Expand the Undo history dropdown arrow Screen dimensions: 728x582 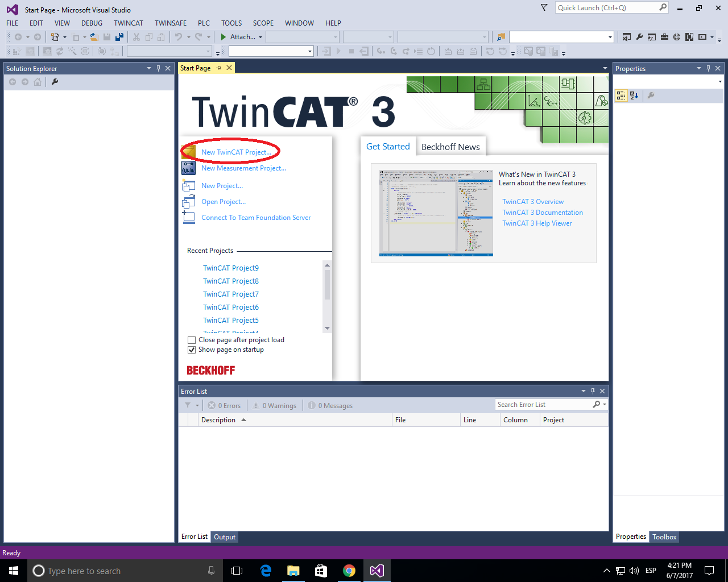point(188,36)
